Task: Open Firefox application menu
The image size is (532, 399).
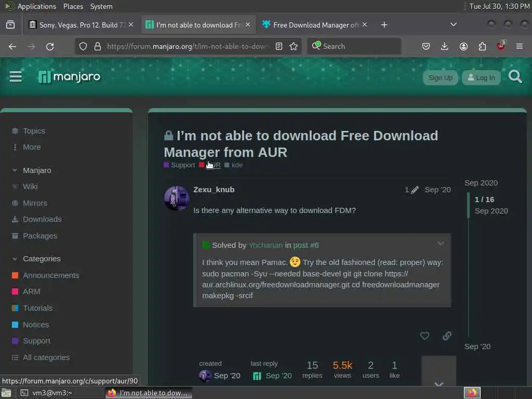Action: (x=520, y=46)
